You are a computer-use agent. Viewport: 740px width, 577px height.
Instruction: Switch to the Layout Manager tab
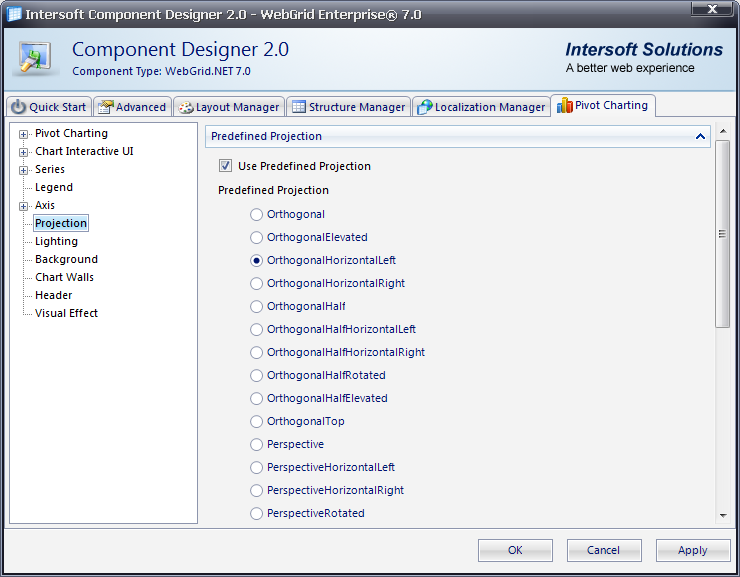[228, 107]
